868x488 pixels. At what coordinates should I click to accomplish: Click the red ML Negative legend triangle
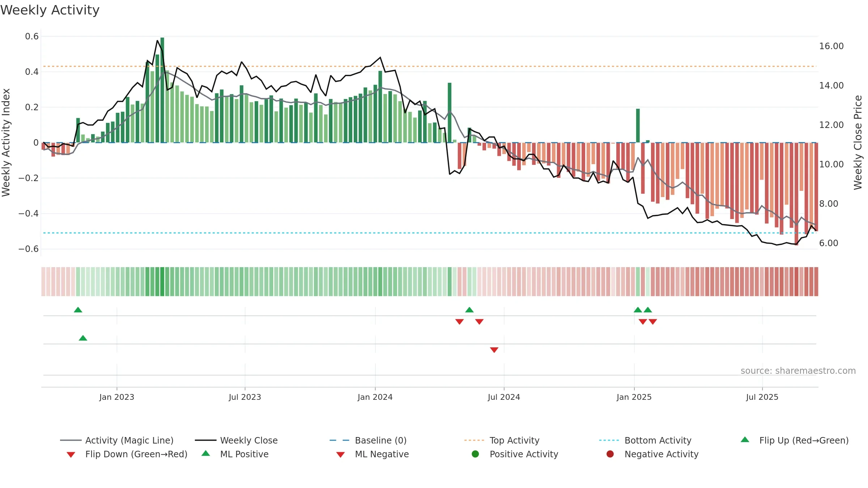pos(340,455)
